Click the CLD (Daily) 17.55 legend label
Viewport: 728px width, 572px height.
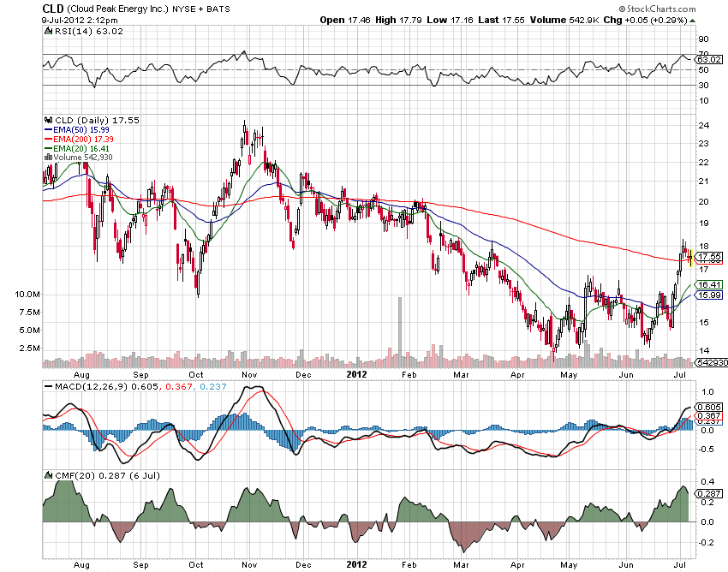coord(97,120)
